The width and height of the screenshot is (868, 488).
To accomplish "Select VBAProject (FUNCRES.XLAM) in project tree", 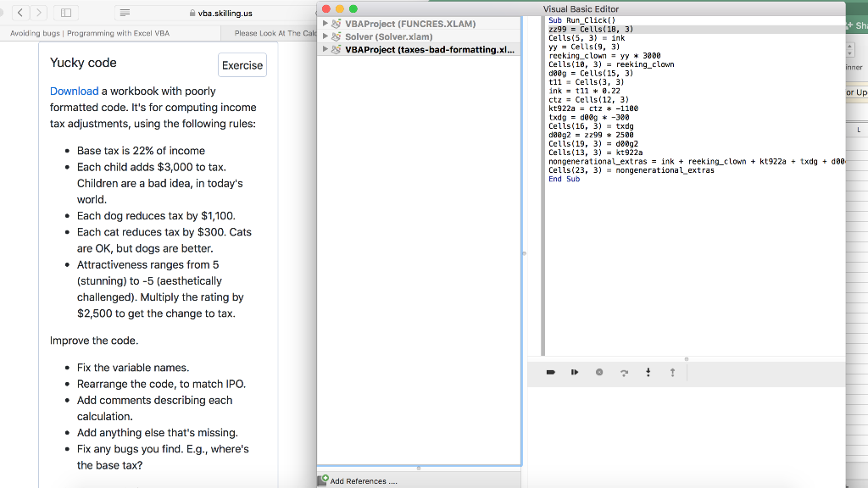I will [x=410, y=24].
